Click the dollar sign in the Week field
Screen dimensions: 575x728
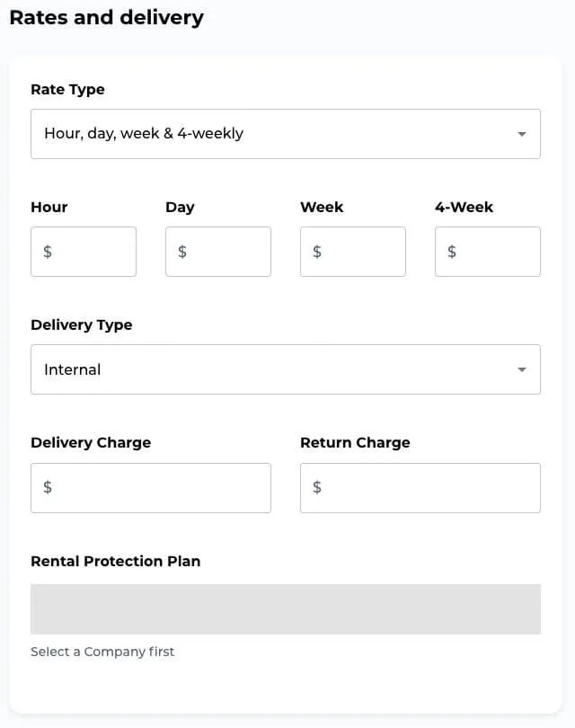[316, 252]
